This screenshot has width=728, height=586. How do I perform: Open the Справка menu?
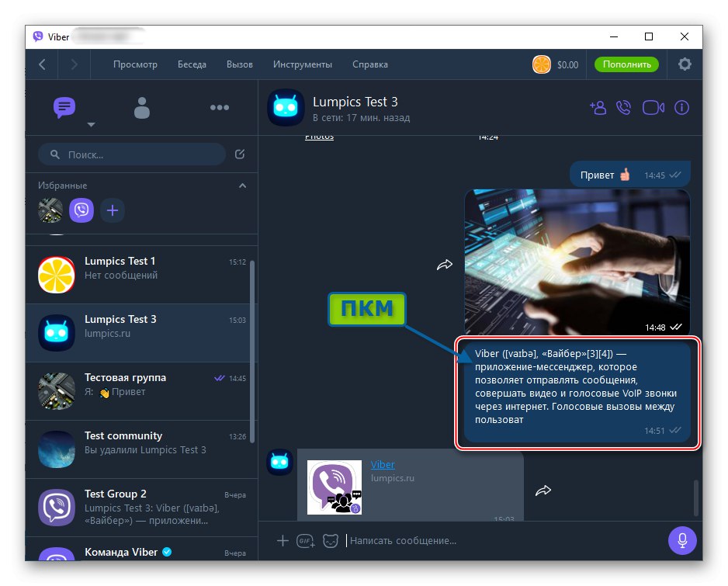tap(370, 64)
